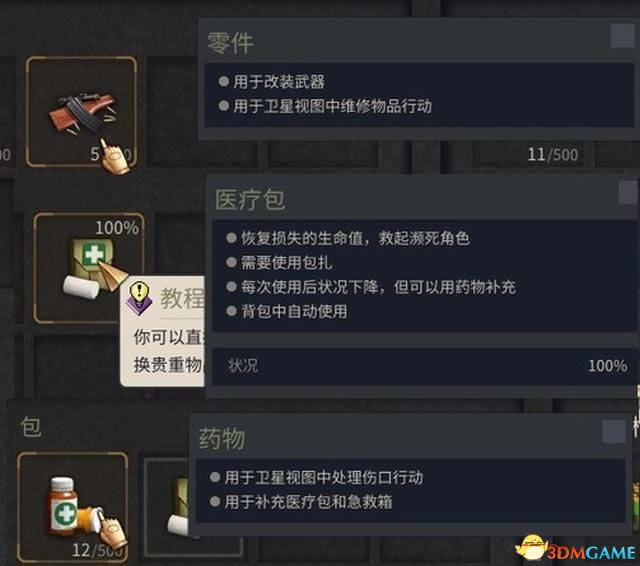Click the 3DMGAME watermark logo
The width and height of the screenshot is (640, 566).
click(576, 549)
